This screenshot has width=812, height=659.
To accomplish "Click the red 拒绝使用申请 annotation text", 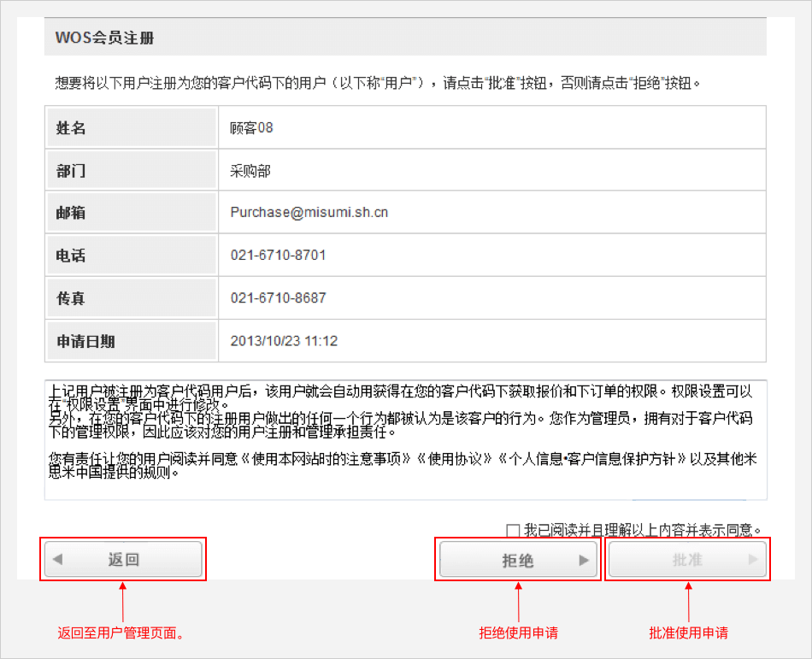I will pyautogui.click(x=518, y=633).
